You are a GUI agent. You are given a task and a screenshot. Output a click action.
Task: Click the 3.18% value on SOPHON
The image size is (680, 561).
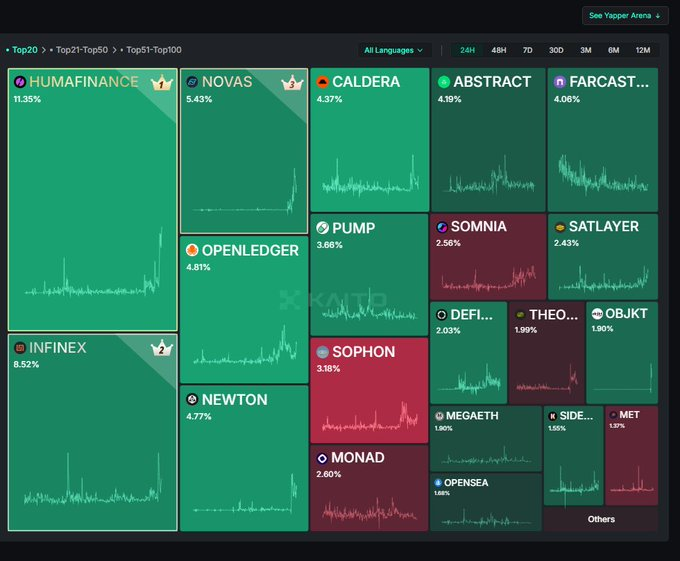pyautogui.click(x=328, y=369)
